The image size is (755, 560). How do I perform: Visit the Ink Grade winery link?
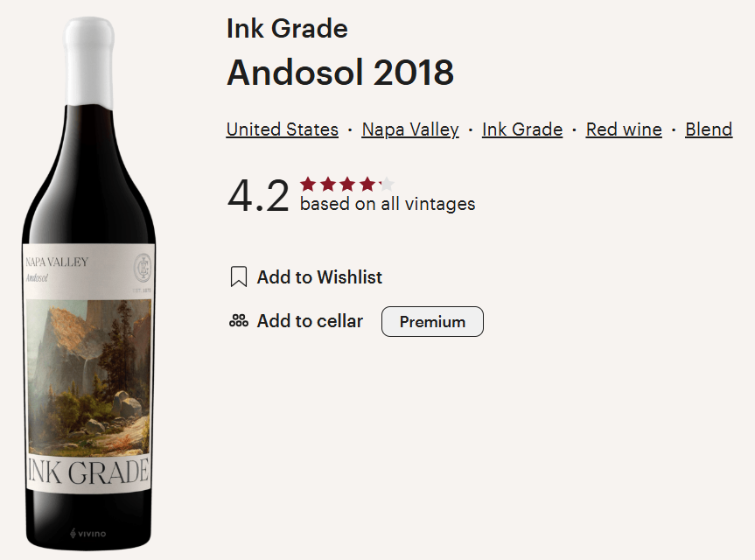521,129
